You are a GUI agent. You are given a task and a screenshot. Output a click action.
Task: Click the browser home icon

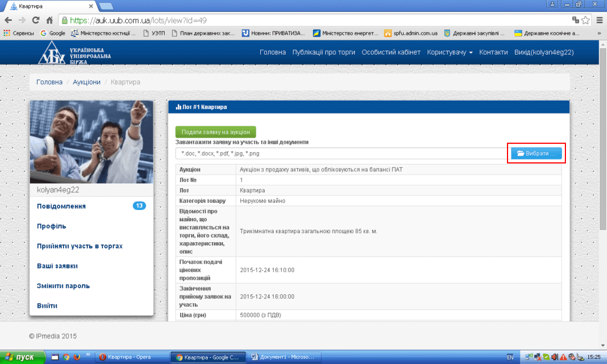(x=49, y=20)
